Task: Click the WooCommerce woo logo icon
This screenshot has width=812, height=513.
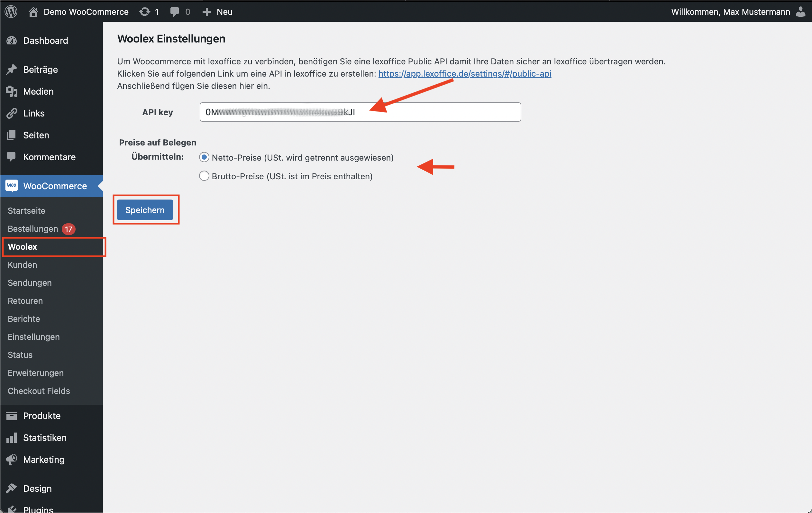Action: [x=12, y=186]
